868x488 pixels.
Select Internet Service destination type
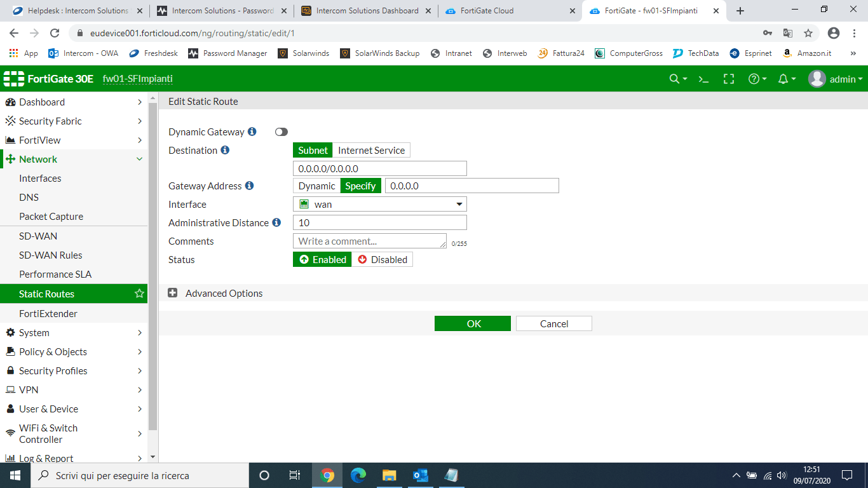pos(371,150)
